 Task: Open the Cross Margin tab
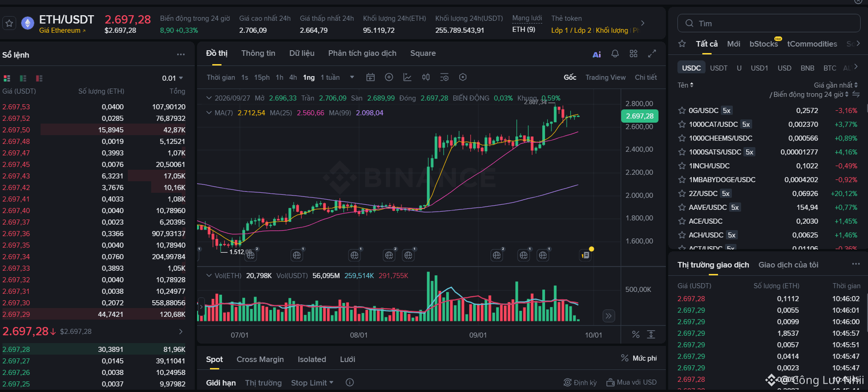260,359
